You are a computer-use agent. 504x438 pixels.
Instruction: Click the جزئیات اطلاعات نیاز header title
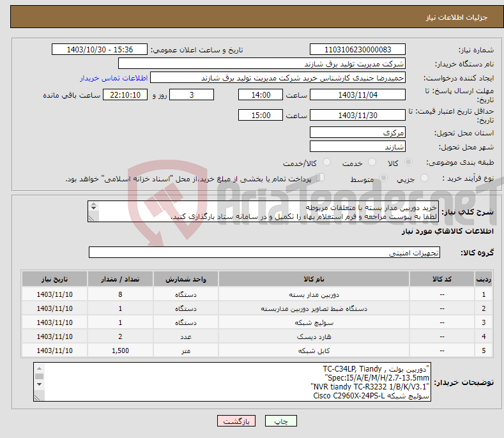tap(457, 17)
